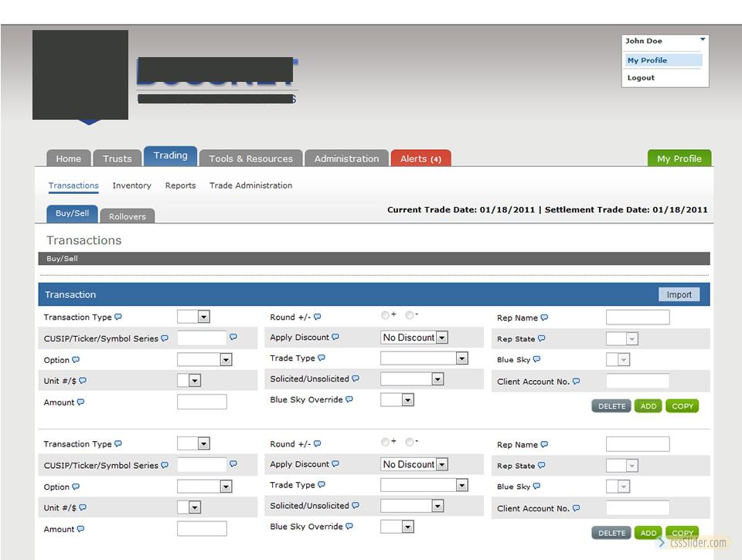Click help bubble beside second Blue Sky Override label
This screenshot has height=560, width=742.
coord(349,526)
